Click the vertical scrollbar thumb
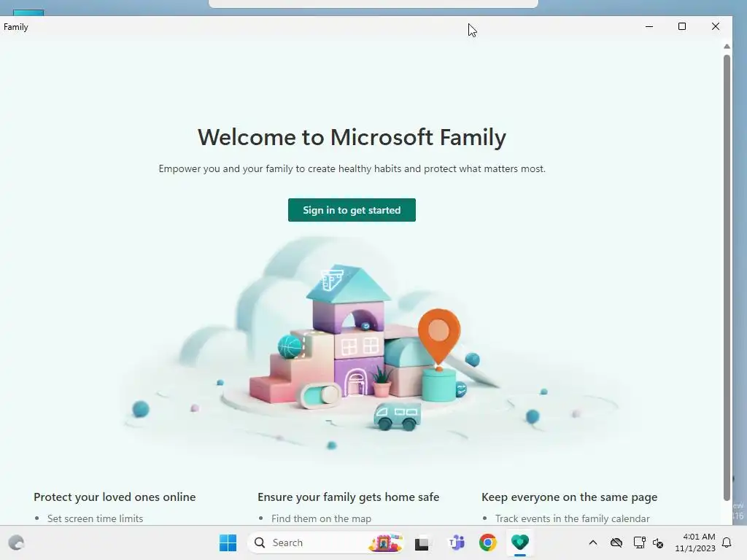 [727, 277]
